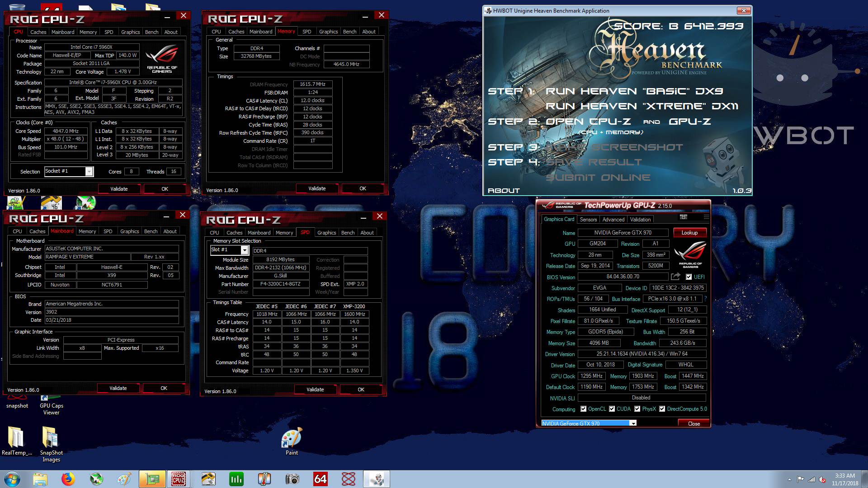Click ABOUT in the HWBOT Heaven window

coord(504,191)
